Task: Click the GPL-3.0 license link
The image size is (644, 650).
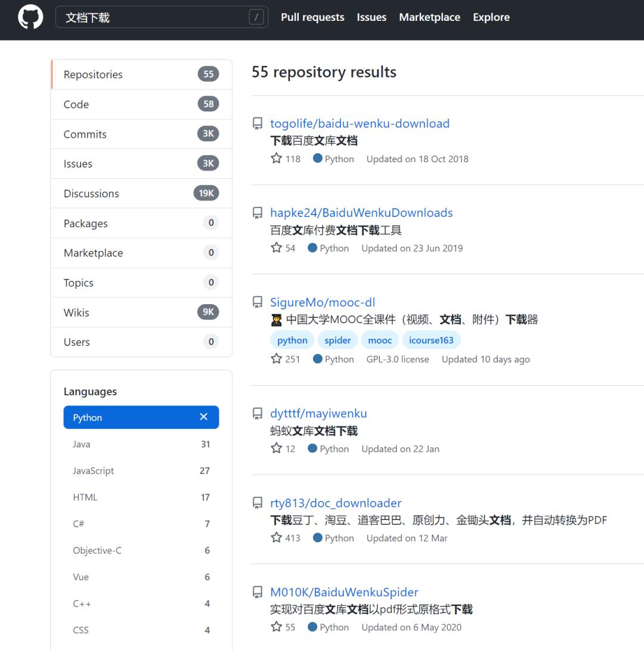Action: pos(397,358)
